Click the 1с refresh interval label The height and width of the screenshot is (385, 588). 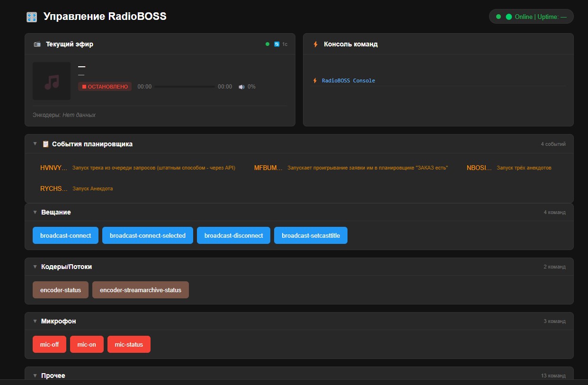pyautogui.click(x=285, y=45)
